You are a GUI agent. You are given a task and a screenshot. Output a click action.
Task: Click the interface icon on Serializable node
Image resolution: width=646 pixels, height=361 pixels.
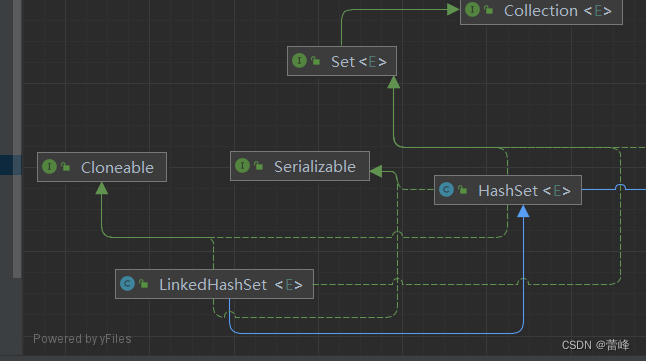[x=242, y=166]
